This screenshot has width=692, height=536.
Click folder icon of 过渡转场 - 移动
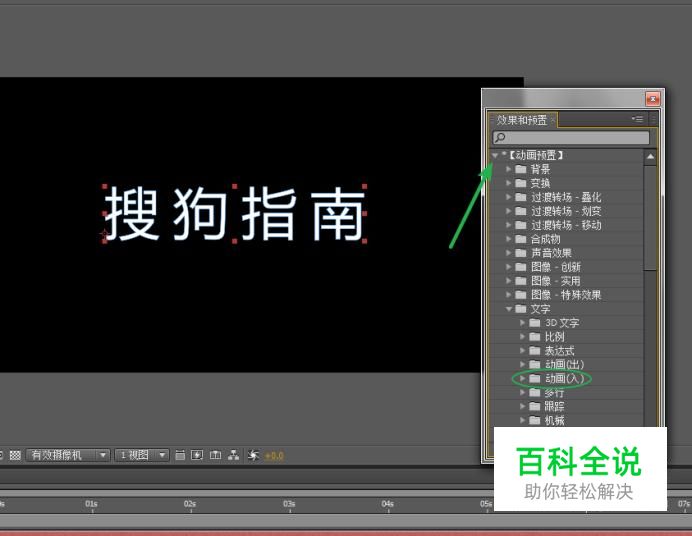point(521,225)
